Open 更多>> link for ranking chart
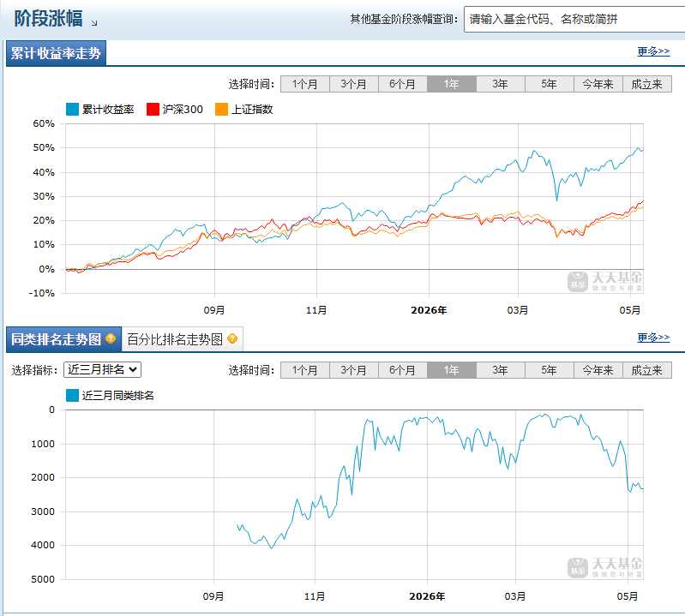The height and width of the screenshot is (616, 685). pyautogui.click(x=653, y=338)
